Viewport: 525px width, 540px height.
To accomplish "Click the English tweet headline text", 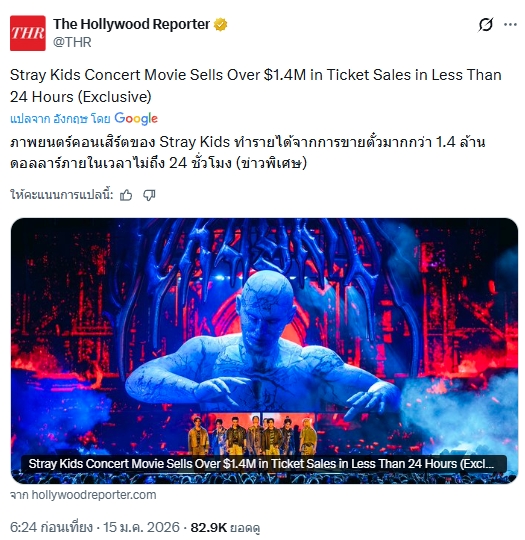I will point(255,86).
